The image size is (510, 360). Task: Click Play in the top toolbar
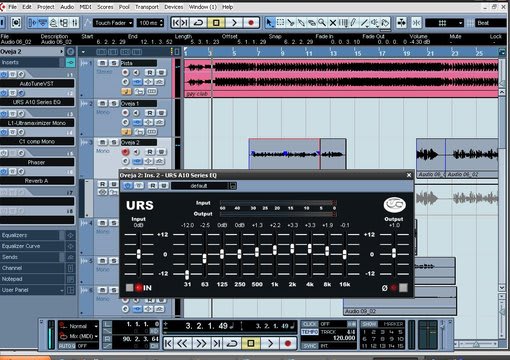234,23
